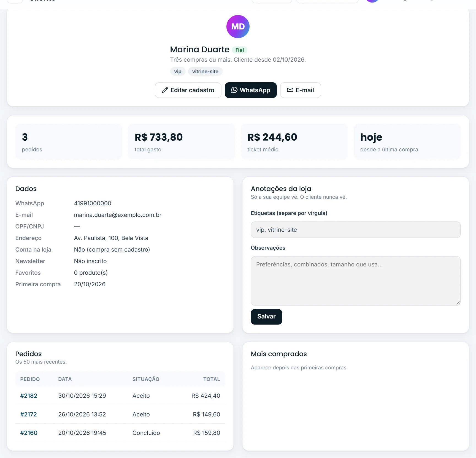Click the hoje última compra stat
Viewport: 476px width, 458px height.
tap(407, 141)
